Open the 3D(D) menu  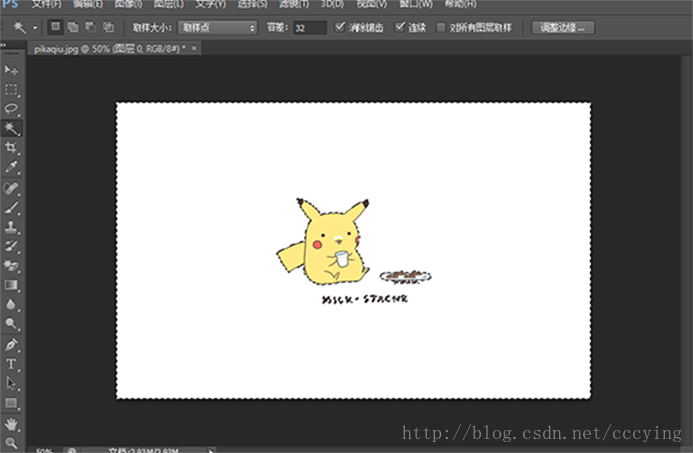tap(332, 4)
